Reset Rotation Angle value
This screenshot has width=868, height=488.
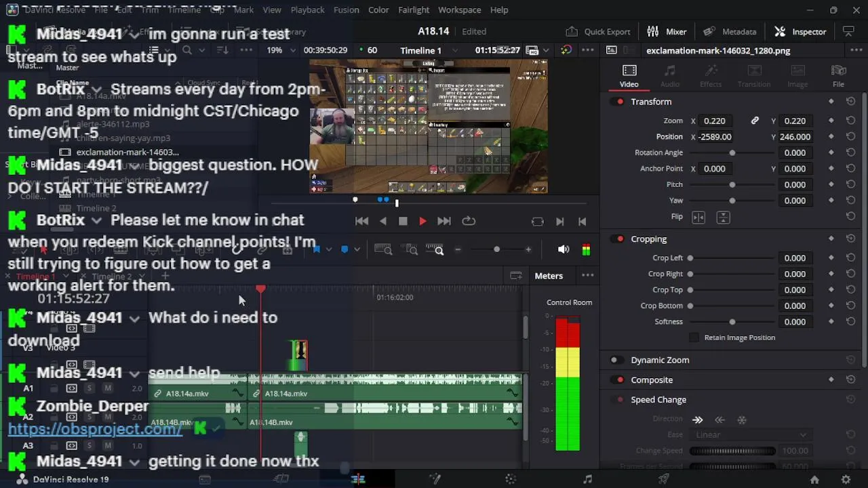click(850, 152)
